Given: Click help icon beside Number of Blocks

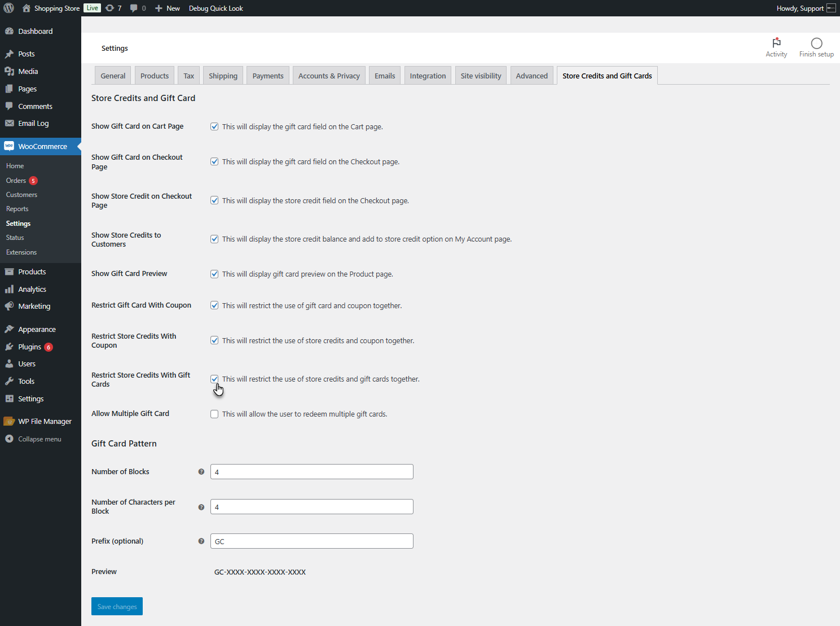Looking at the screenshot, I should point(201,472).
